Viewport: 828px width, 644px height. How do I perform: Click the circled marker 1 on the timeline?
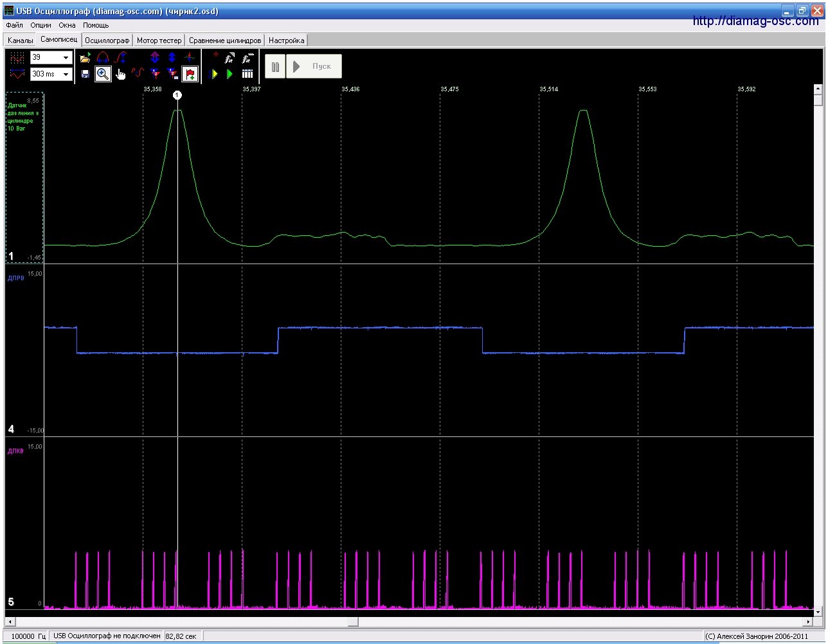177,95
